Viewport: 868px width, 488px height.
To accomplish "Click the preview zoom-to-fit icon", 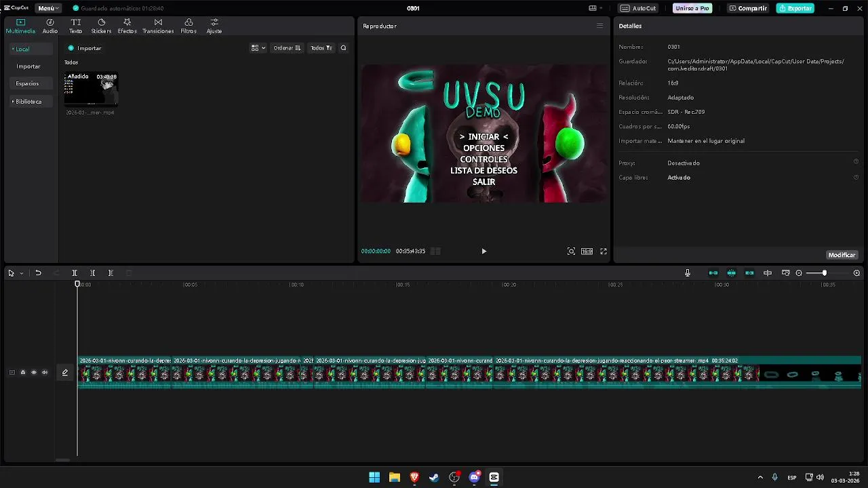I will point(571,251).
